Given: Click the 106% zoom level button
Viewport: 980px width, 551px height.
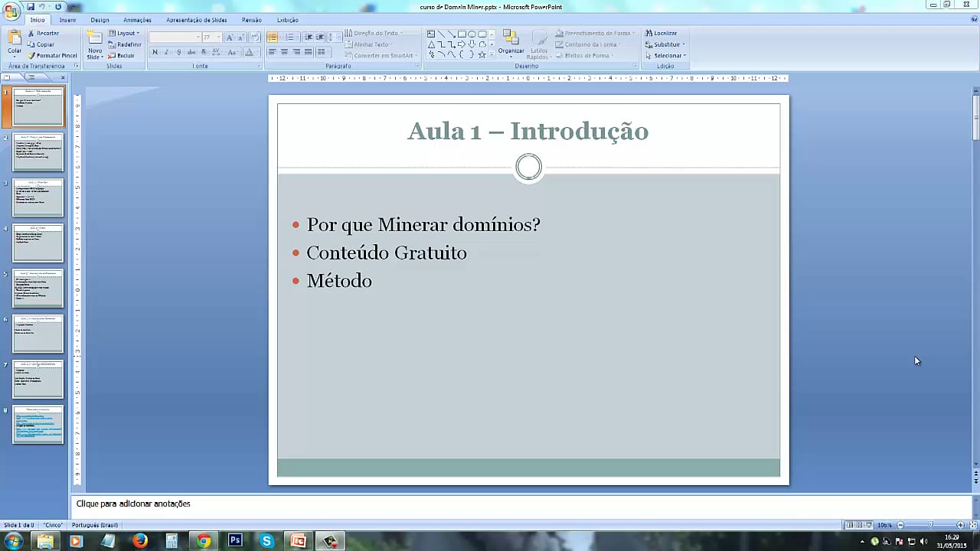Looking at the screenshot, I should [884, 525].
